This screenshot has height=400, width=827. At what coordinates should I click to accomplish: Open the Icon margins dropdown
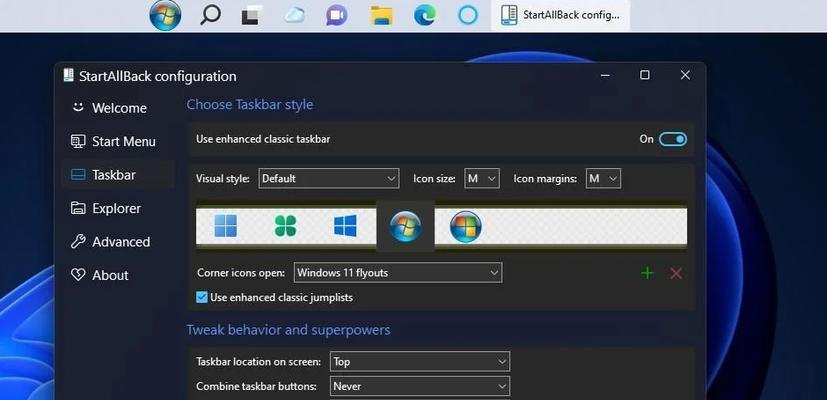coord(603,178)
